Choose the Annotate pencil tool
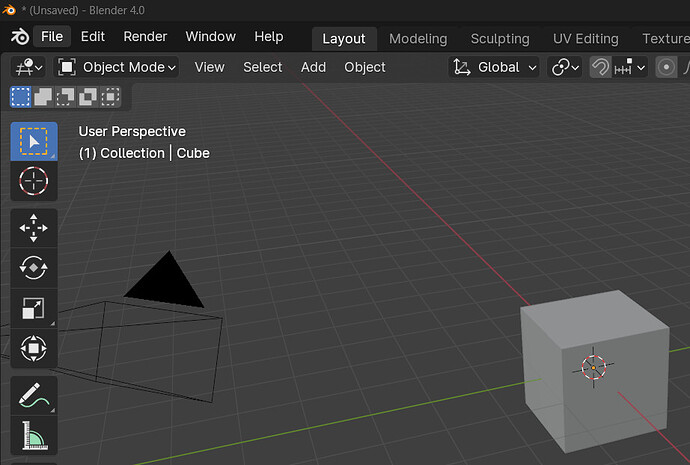Viewport: 690px width, 465px height. 34,396
